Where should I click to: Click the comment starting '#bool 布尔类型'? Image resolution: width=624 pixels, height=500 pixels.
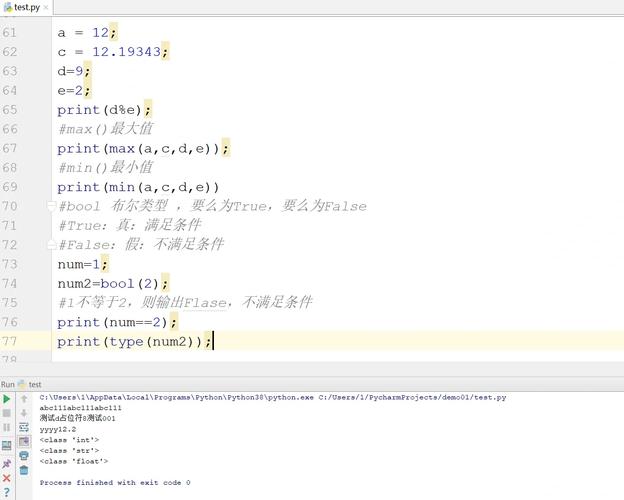pos(213,206)
